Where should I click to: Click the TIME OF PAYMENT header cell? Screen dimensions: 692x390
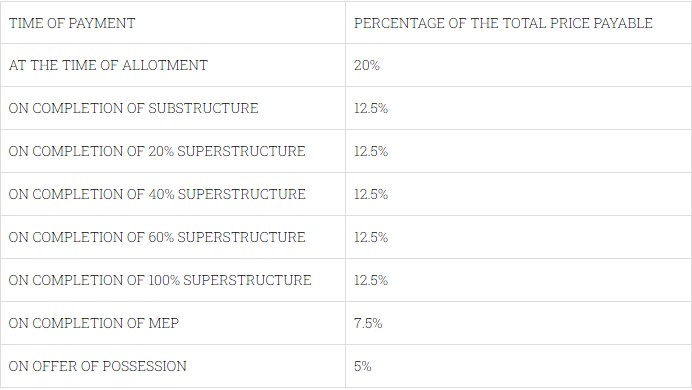173,22
